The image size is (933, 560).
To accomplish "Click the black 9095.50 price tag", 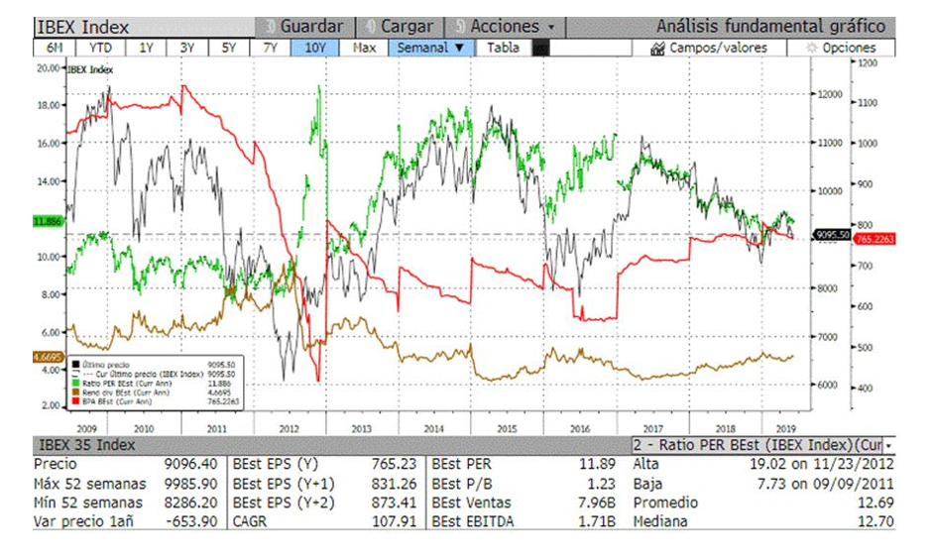I will 833,235.
